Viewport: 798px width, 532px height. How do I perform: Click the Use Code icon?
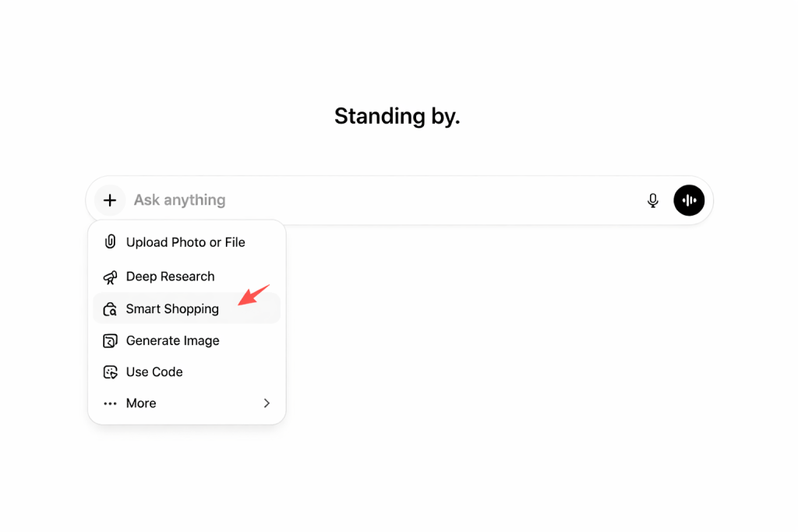110,372
